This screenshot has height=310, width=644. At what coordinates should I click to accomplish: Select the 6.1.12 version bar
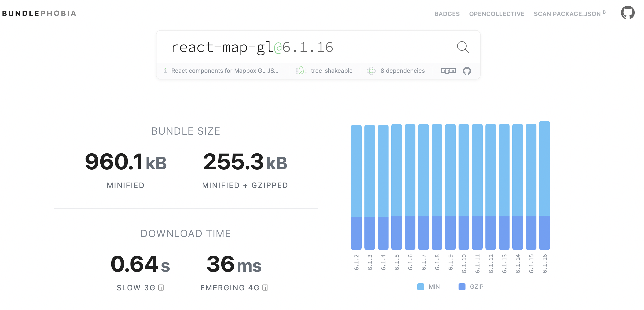491,187
